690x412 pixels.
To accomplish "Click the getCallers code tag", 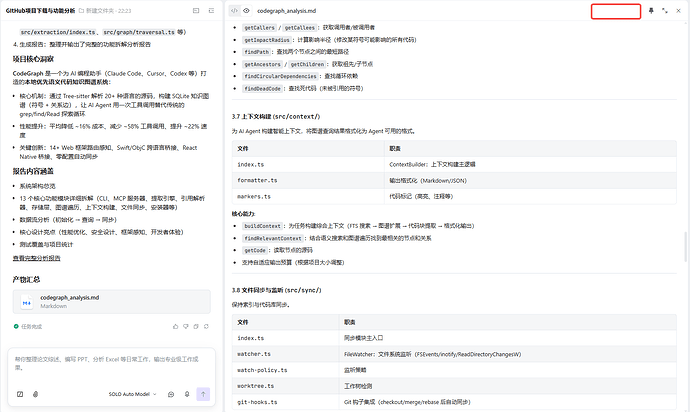I will pyautogui.click(x=259, y=28).
